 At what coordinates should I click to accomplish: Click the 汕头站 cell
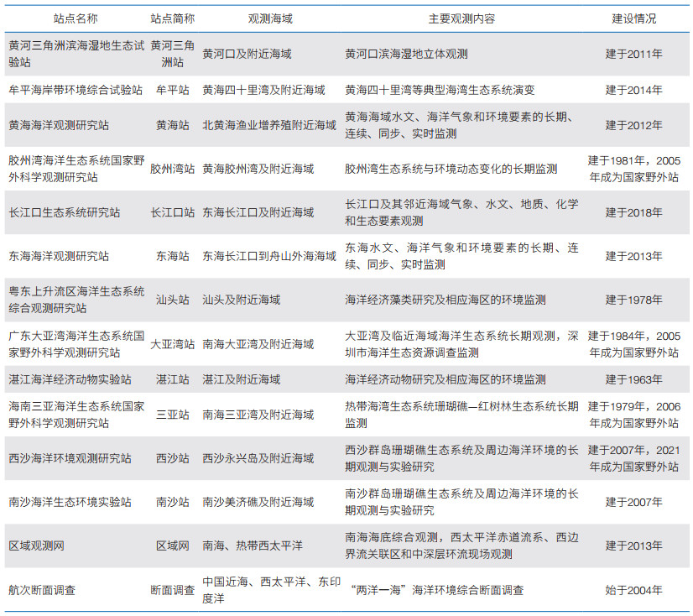[x=172, y=300]
